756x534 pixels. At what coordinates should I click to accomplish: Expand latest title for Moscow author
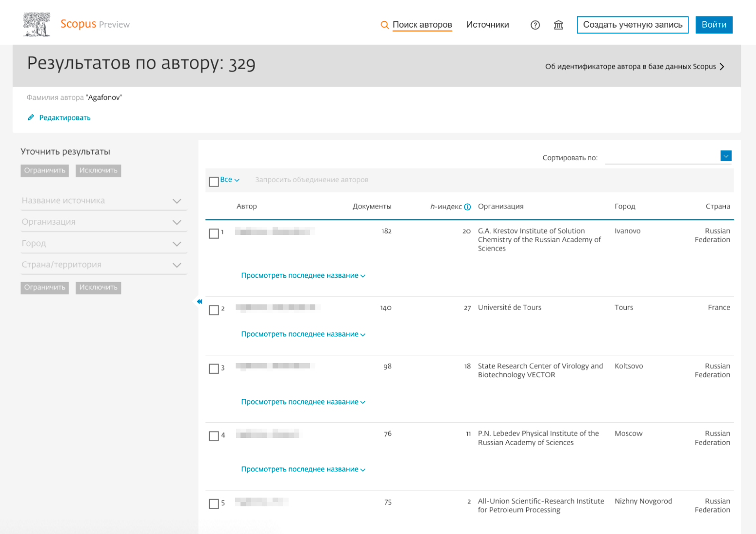(x=303, y=469)
